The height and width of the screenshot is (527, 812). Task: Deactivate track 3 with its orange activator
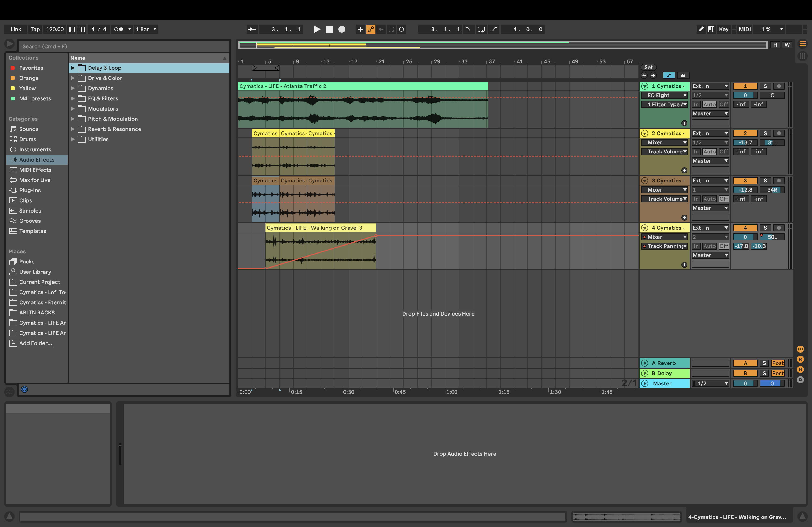click(745, 181)
